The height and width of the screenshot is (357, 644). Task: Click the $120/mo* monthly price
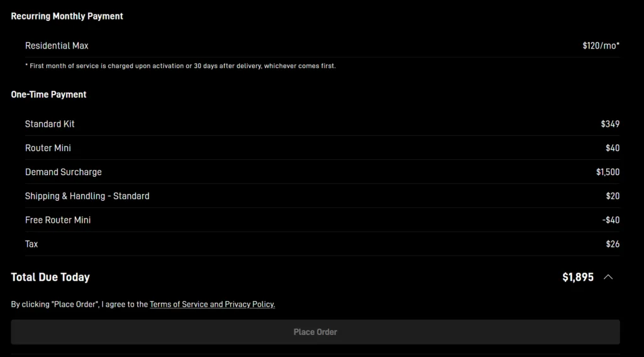601,45
